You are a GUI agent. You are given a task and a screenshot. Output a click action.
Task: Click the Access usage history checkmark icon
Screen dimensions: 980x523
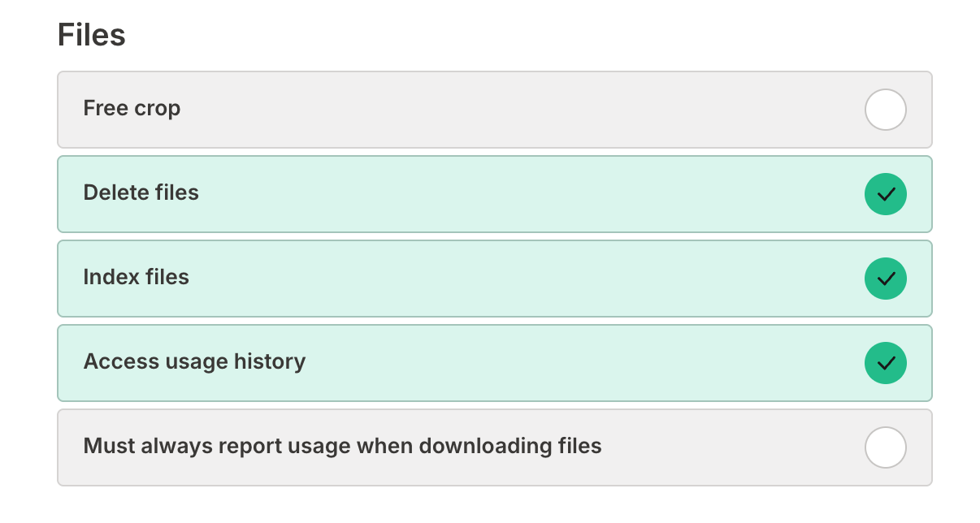[885, 363]
